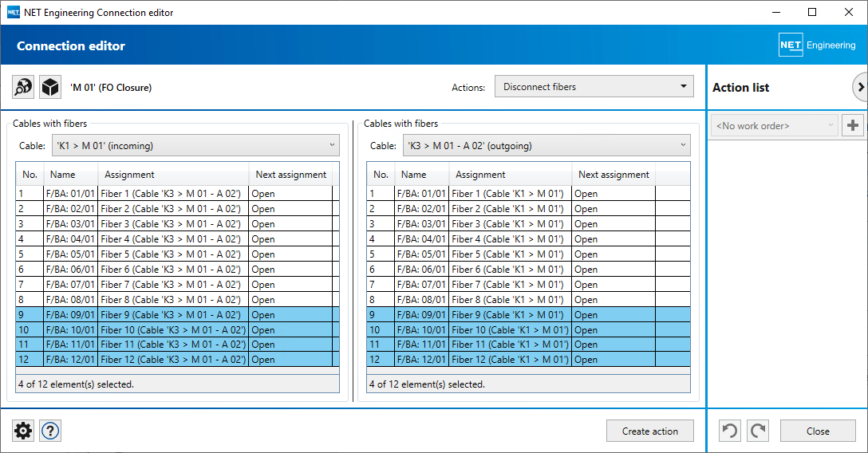This screenshot has width=868, height=453.
Task: Select 'Fiber 3 (Cable 'K1 > M 01')' cell
Action: [x=511, y=224]
